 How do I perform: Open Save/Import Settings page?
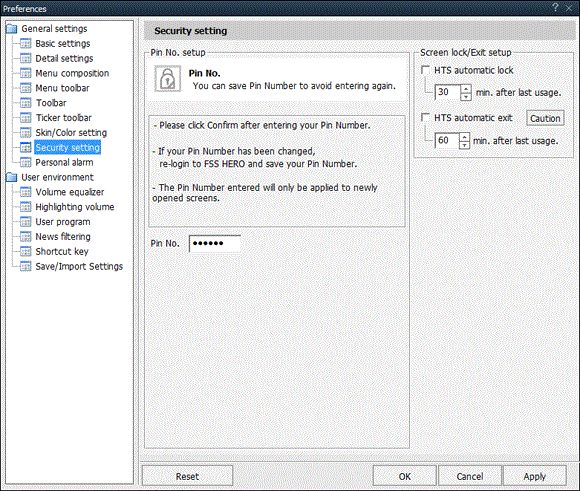coord(79,266)
